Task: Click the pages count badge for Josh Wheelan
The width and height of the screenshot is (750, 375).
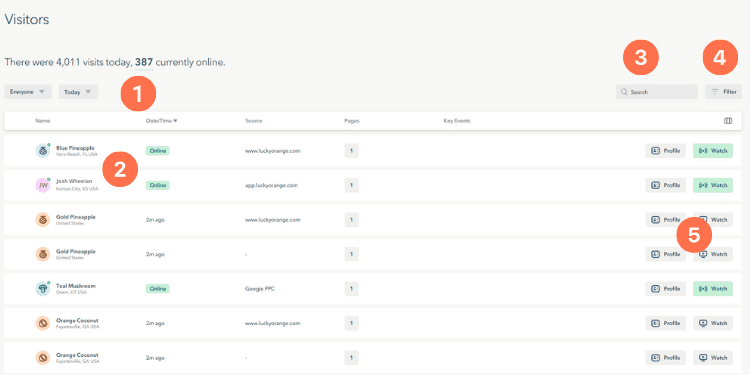Action: click(352, 185)
